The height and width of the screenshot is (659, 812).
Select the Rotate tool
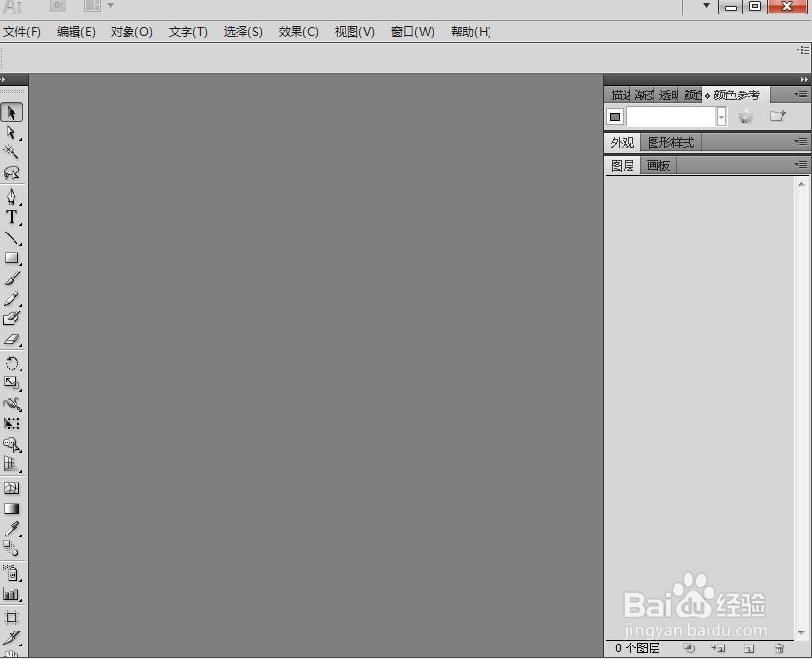[12, 363]
